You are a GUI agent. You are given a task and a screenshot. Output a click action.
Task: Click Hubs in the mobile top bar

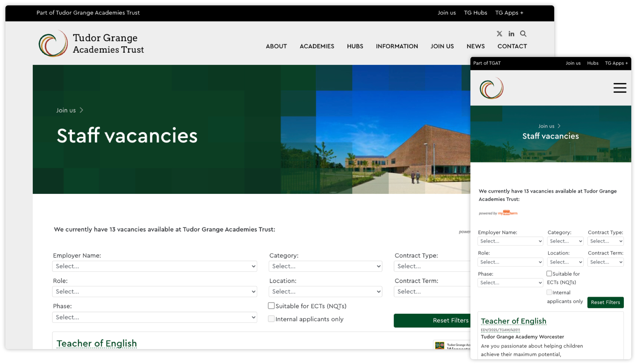(592, 63)
